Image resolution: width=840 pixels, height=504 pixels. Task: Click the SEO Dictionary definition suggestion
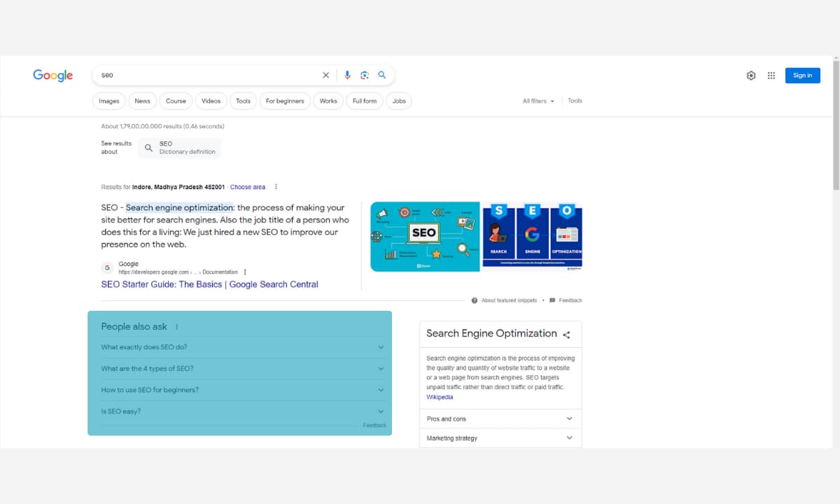coord(179,148)
